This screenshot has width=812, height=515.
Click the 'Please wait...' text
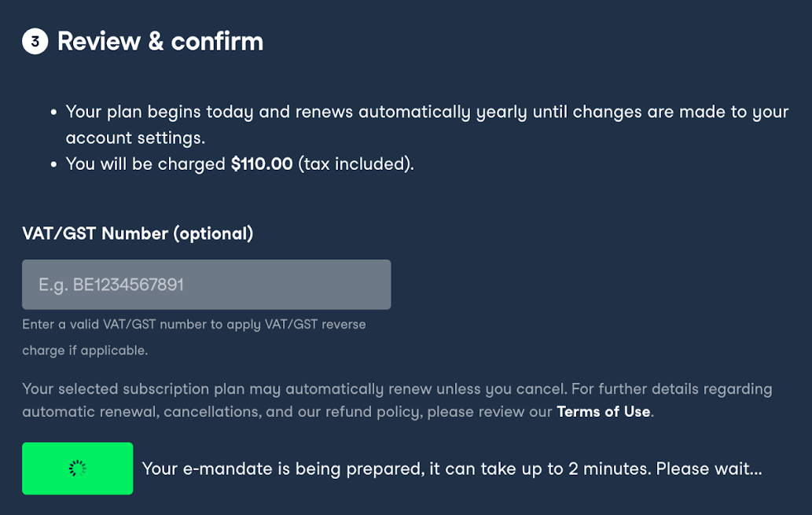709,469
